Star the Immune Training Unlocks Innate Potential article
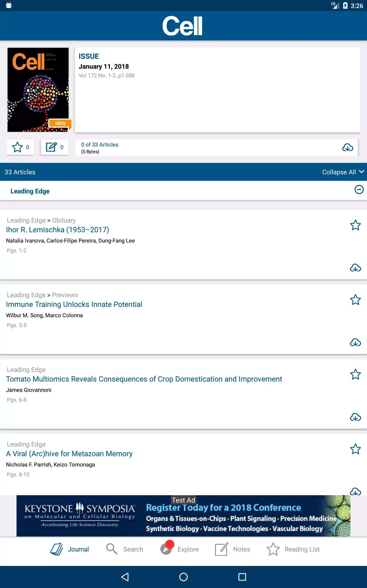The height and width of the screenshot is (588, 367). (x=355, y=300)
